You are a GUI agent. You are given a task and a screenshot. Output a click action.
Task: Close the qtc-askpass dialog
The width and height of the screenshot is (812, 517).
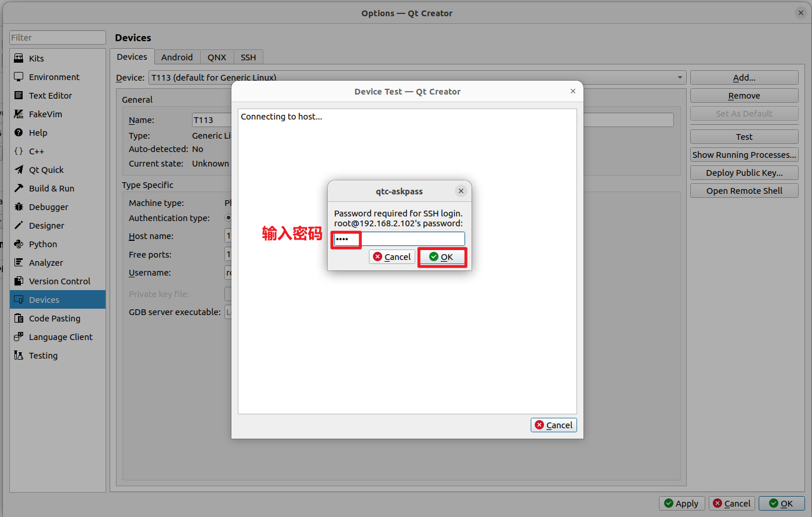tap(461, 191)
